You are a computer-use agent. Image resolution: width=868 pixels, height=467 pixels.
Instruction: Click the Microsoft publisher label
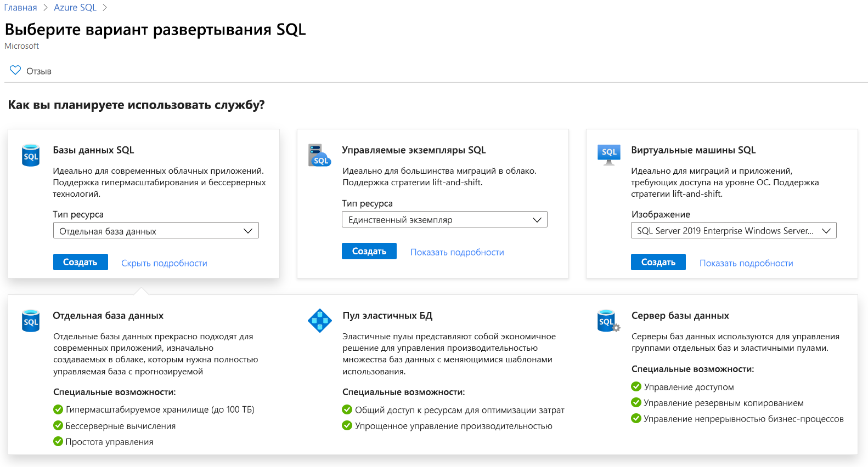22,46
